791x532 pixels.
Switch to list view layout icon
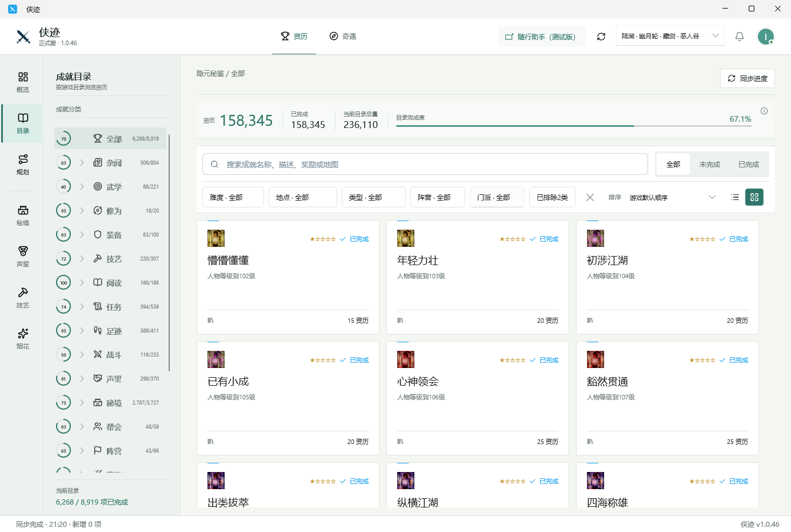(735, 197)
